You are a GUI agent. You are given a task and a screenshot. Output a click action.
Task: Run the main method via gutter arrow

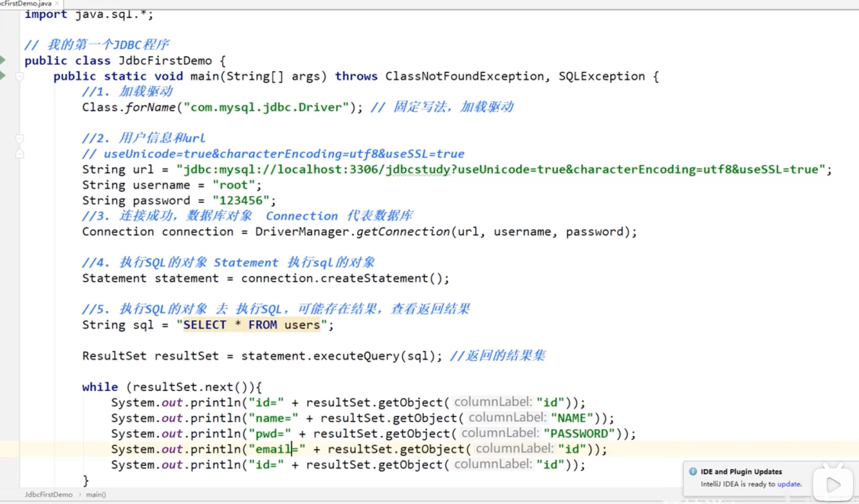pyautogui.click(x=2, y=75)
